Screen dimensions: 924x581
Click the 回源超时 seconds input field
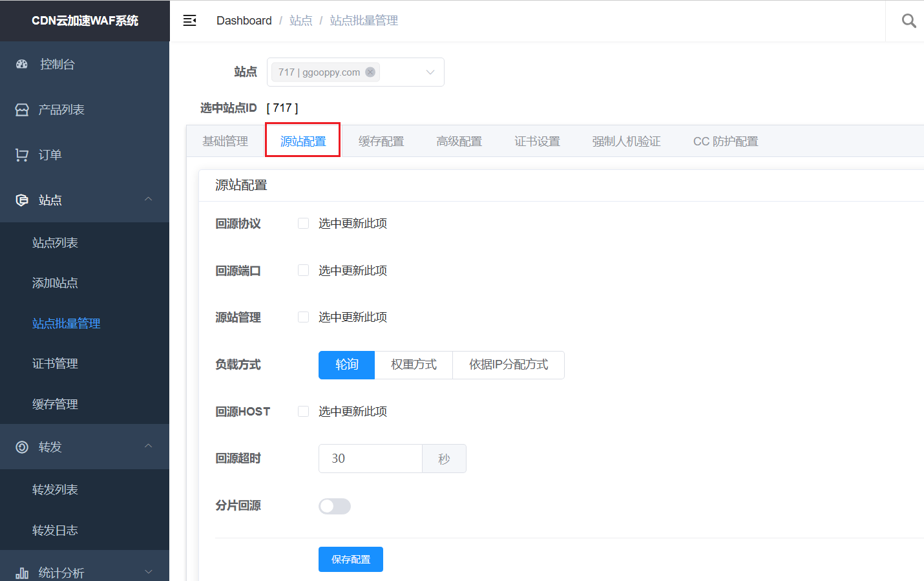[x=370, y=459]
